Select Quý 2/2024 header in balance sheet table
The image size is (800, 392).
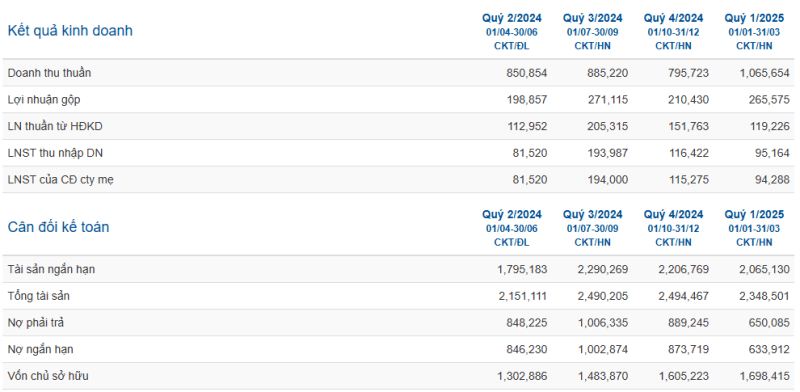tap(512, 214)
